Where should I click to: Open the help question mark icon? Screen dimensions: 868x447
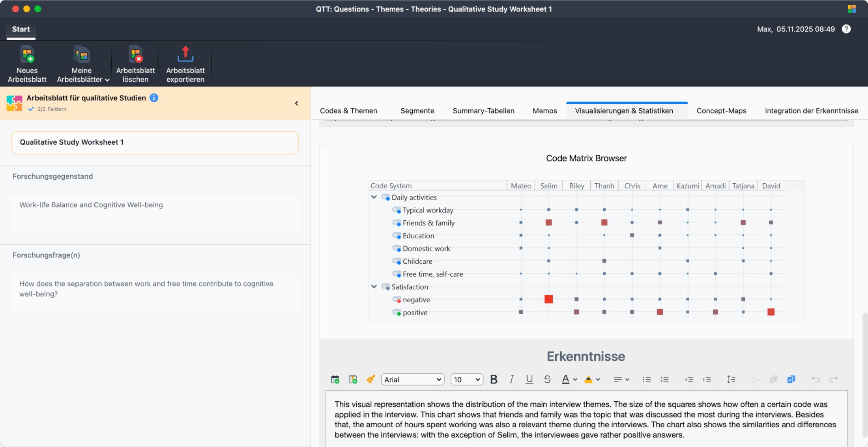coord(846,29)
